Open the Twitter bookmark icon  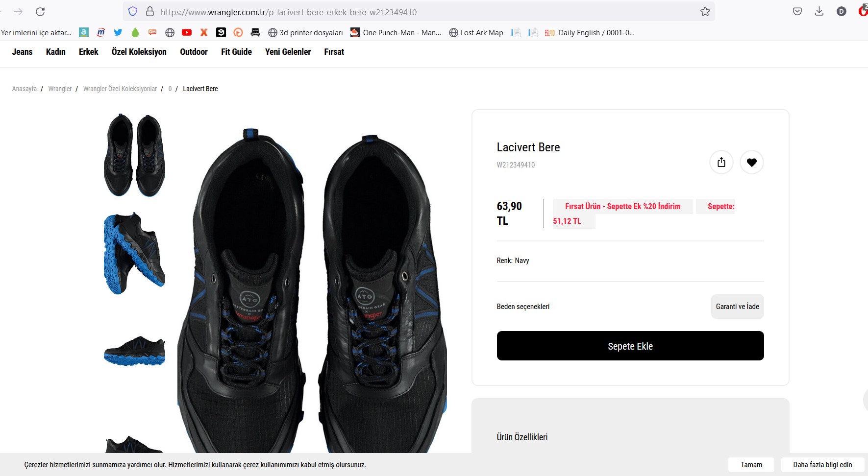click(x=118, y=33)
